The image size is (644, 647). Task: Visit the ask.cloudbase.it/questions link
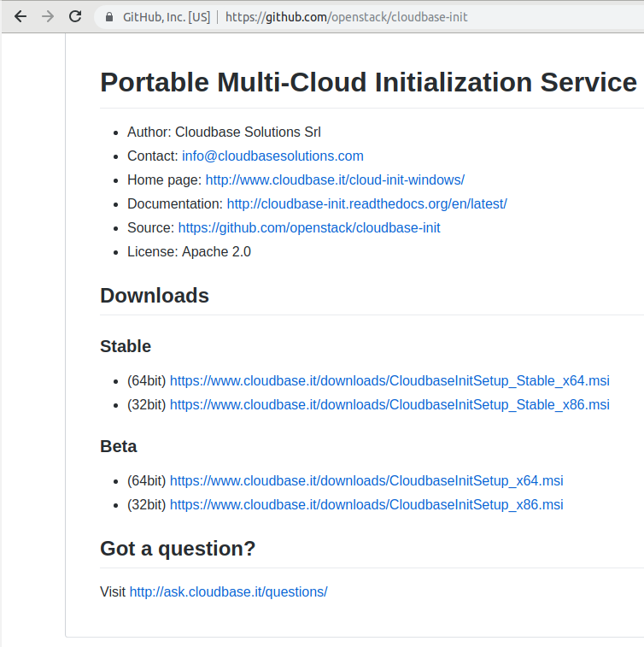tap(228, 591)
